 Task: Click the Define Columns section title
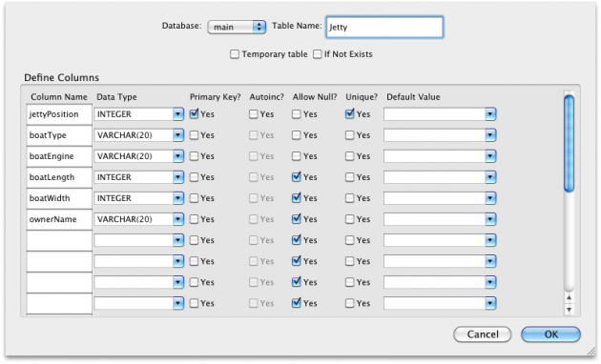[61, 77]
